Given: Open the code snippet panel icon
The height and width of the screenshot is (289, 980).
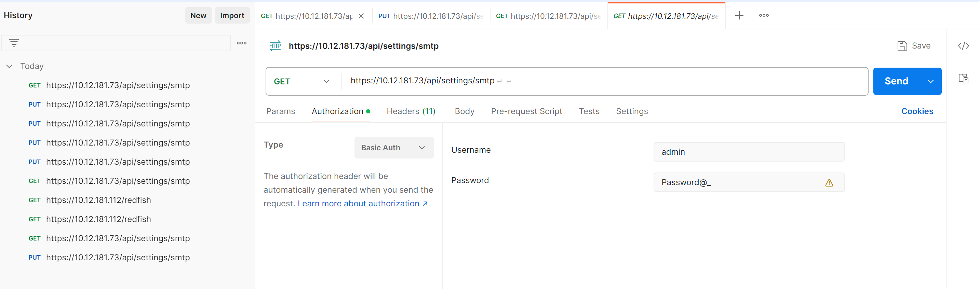Looking at the screenshot, I should coord(963,46).
